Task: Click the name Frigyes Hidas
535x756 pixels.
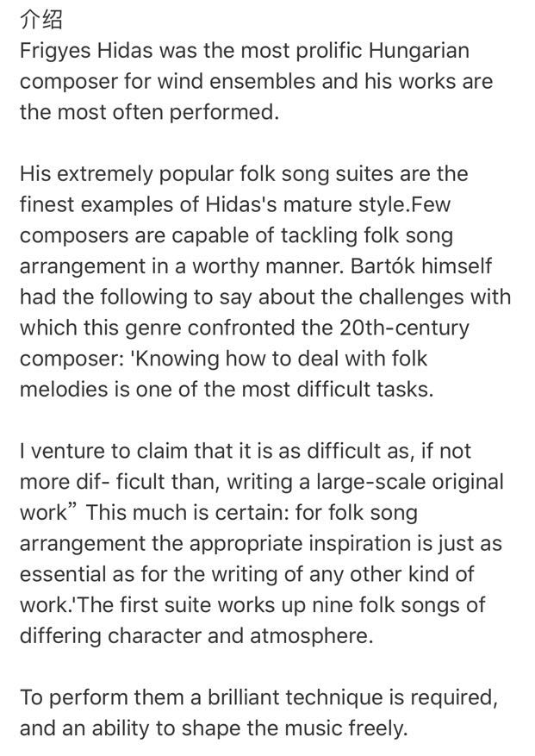Action: coord(86,51)
